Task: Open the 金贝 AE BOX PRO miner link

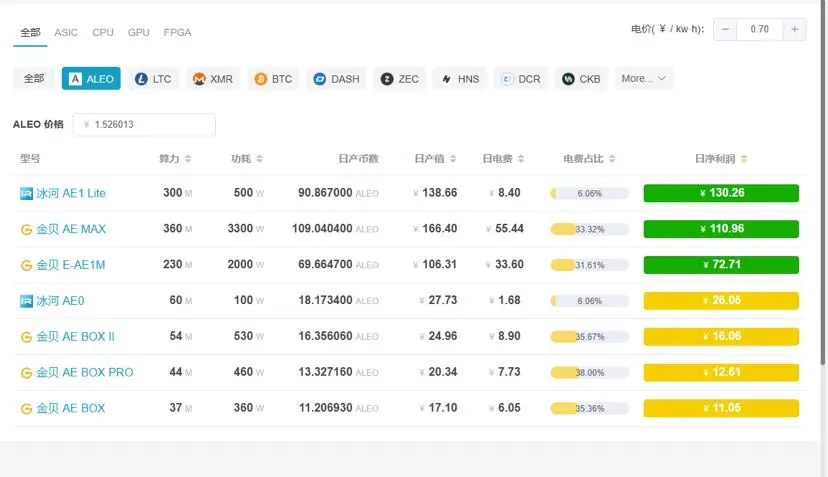Action: [x=84, y=373]
